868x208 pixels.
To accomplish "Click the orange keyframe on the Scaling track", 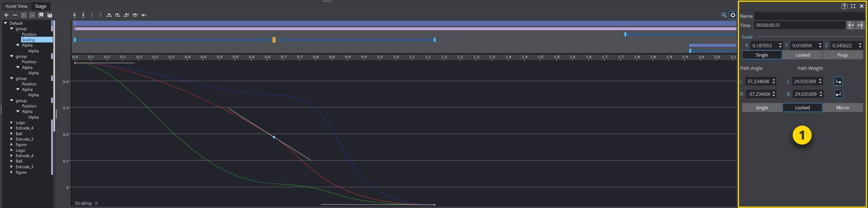I will pyautogui.click(x=274, y=40).
